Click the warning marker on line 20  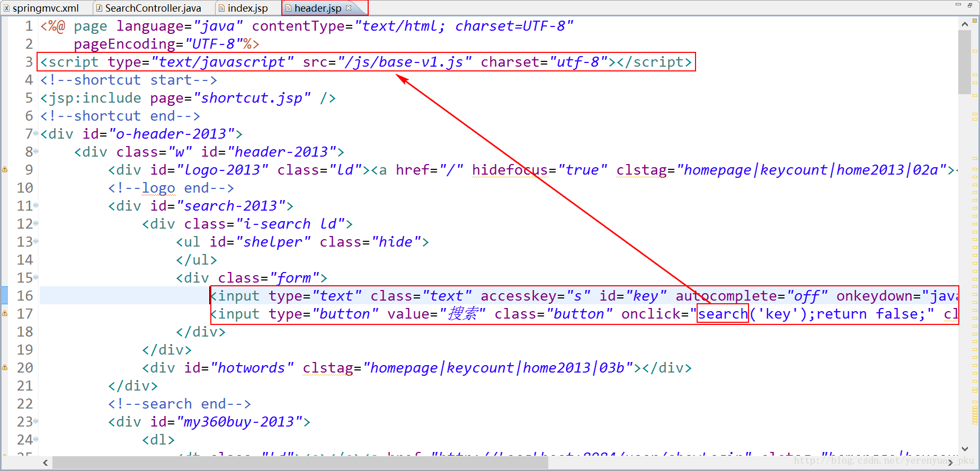coord(5,367)
